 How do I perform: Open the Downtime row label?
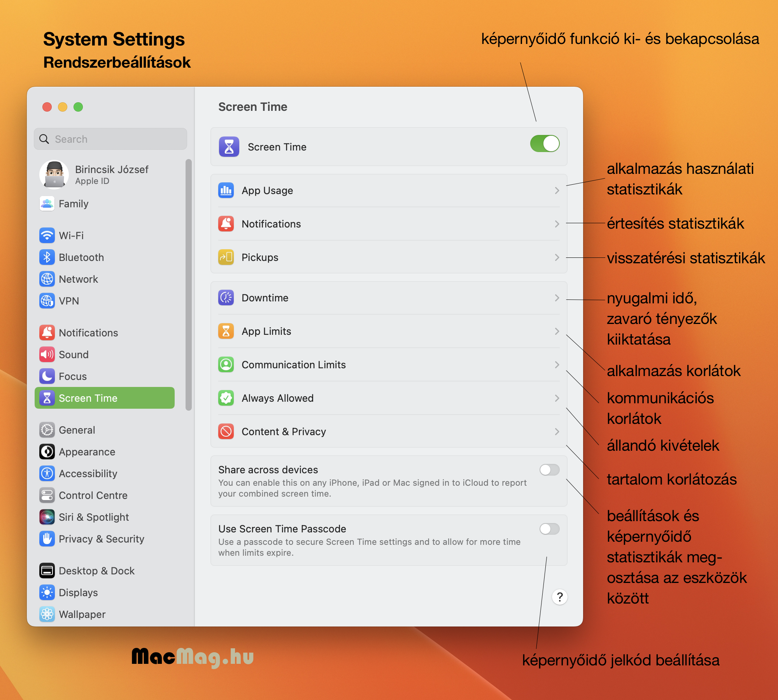pyautogui.click(x=265, y=298)
